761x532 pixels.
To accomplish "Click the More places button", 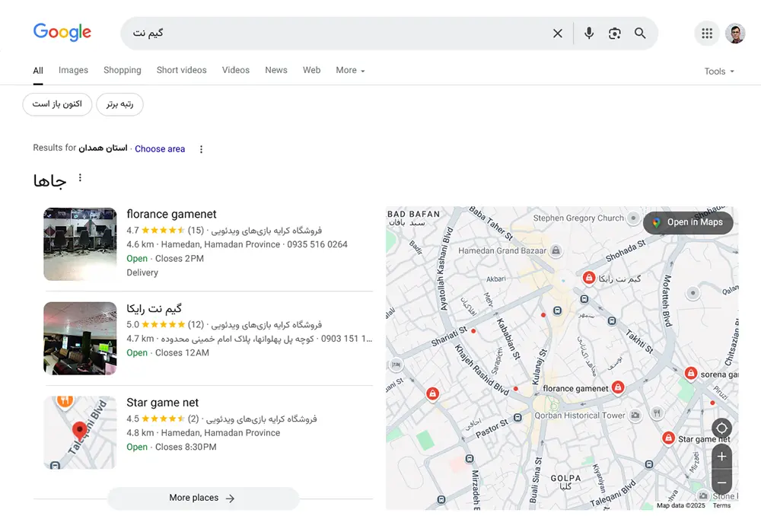I will point(203,498).
